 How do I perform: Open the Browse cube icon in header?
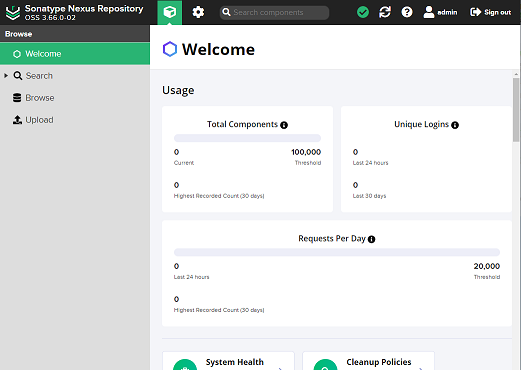click(170, 12)
